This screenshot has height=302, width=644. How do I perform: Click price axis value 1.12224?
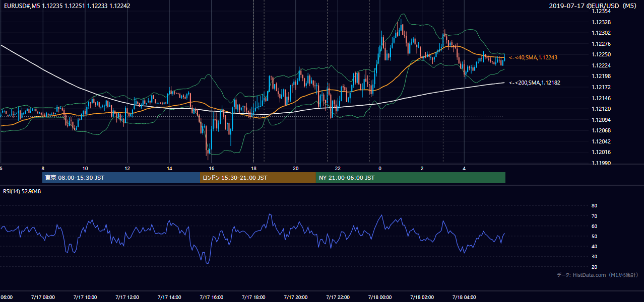click(x=602, y=65)
